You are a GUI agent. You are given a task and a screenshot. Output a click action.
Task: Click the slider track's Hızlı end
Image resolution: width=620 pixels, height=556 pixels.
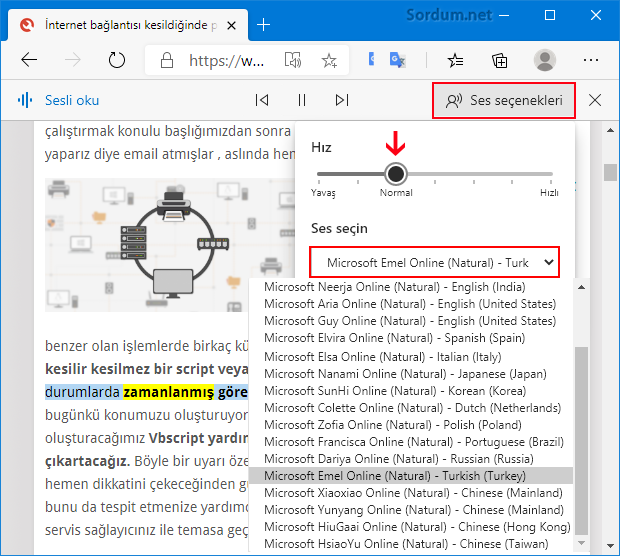pyautogui.click(x=550, y=174)
